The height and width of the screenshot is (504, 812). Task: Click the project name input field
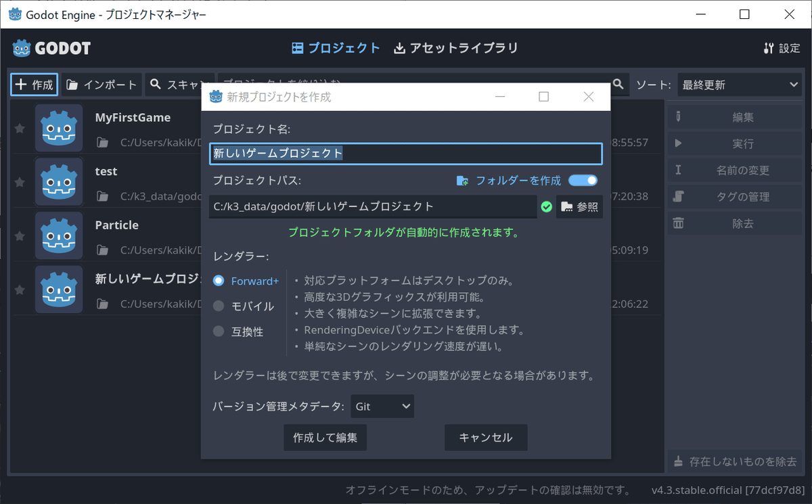pos(405,154)
